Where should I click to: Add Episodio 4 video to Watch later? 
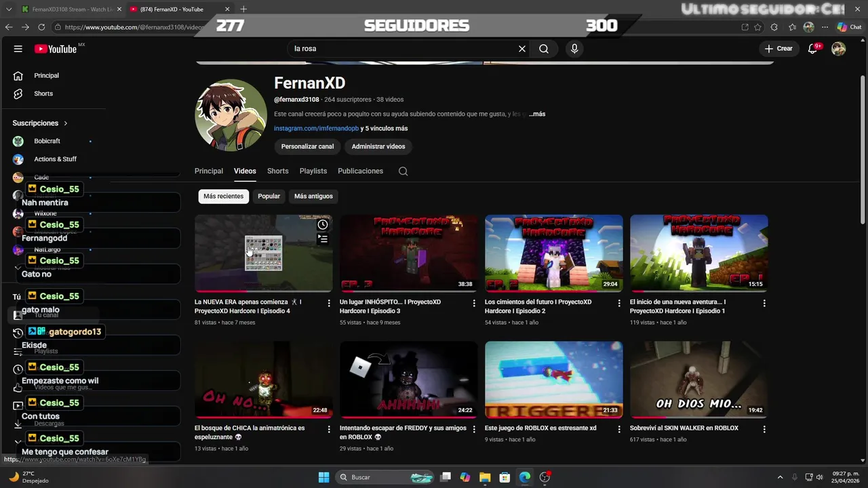coord(323,225)
